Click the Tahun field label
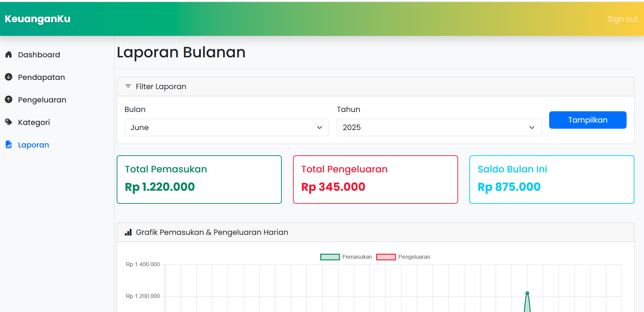The height and width of the screenshot is (312, 644). coord(349,109)
